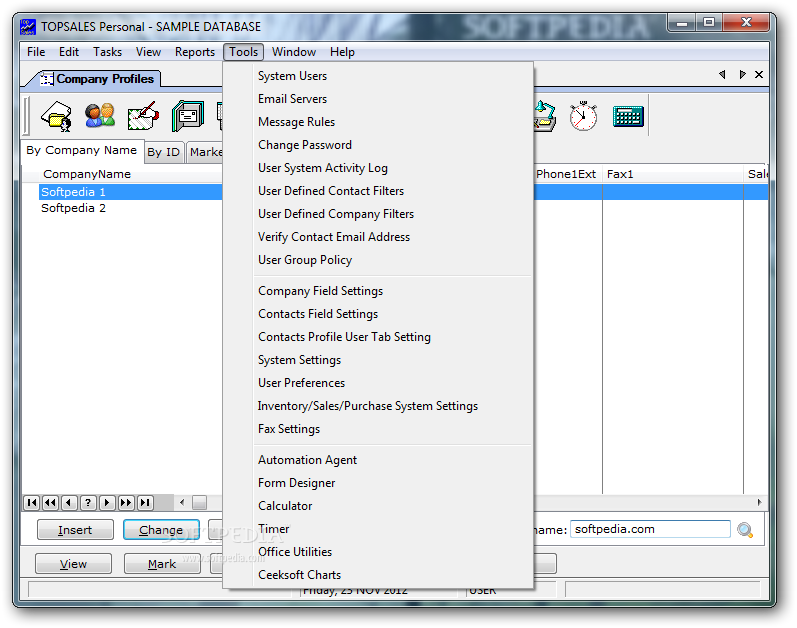Viewport: 797px width, 628px height.
Task: Choose Inventory/Sales/Purchase System Settings
Action: pyautogui.click(x=379, y=406)
